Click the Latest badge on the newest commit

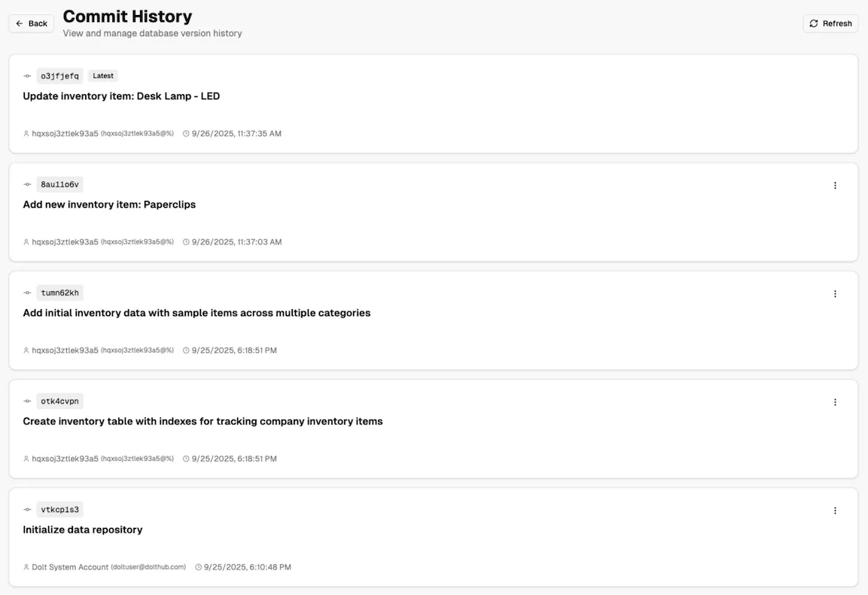(102, 75)
